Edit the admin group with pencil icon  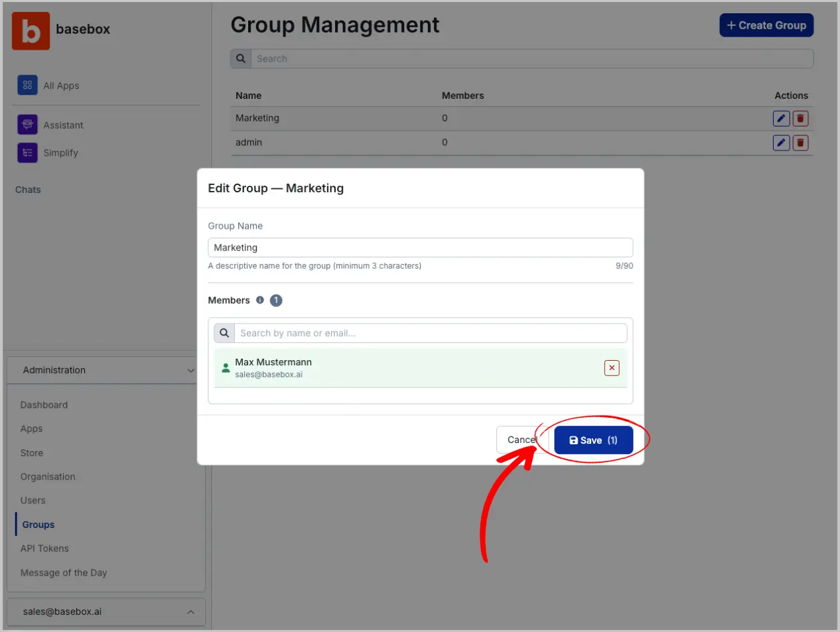pos(781,143)
